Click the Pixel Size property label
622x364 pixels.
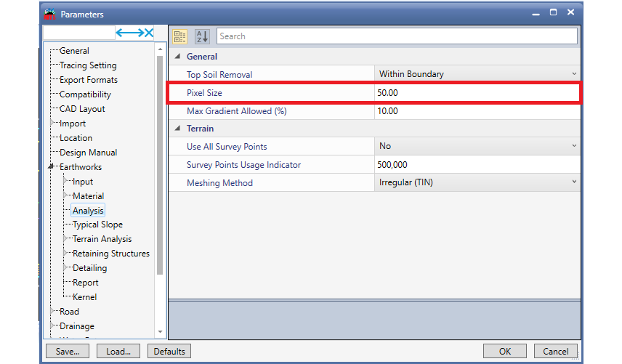point(204,93)
